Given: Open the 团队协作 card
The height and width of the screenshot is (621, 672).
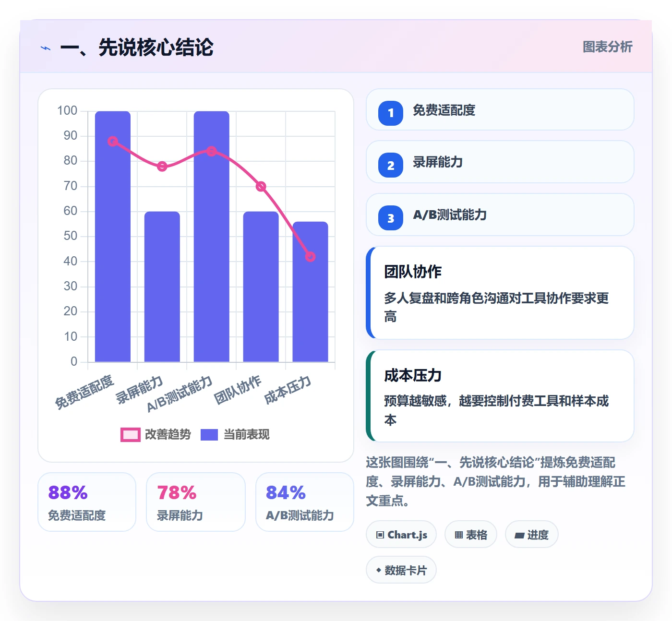Looking at the screenshot, I should point(500,293).
